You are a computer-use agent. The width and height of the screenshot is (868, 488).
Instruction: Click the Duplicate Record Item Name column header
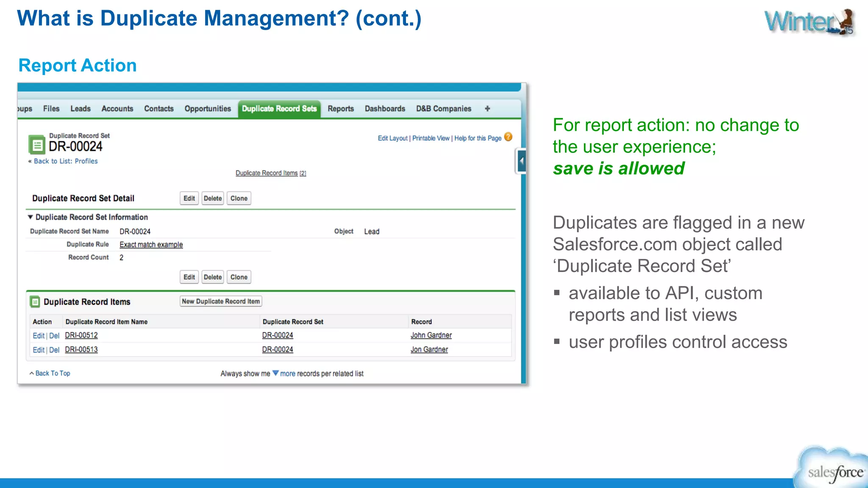coord(106,322)
